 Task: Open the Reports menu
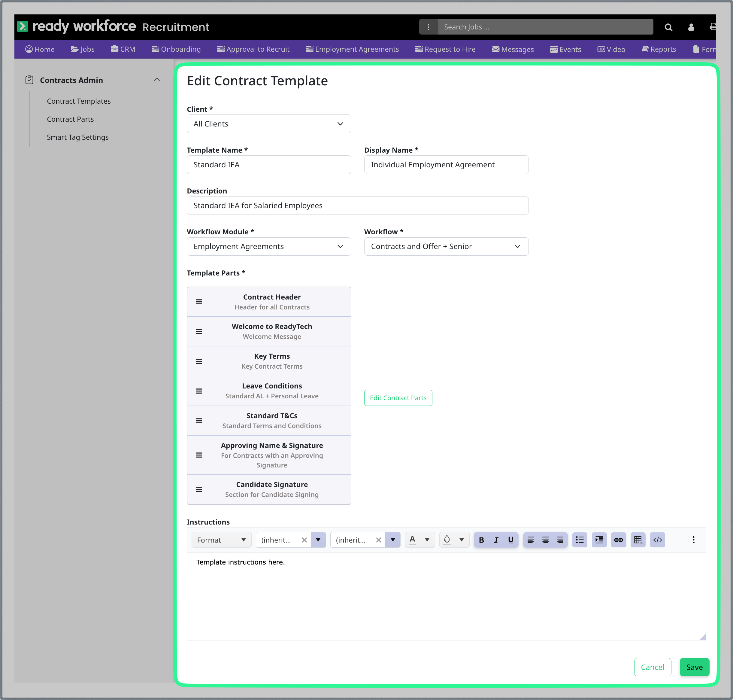[x=659, y=49]
